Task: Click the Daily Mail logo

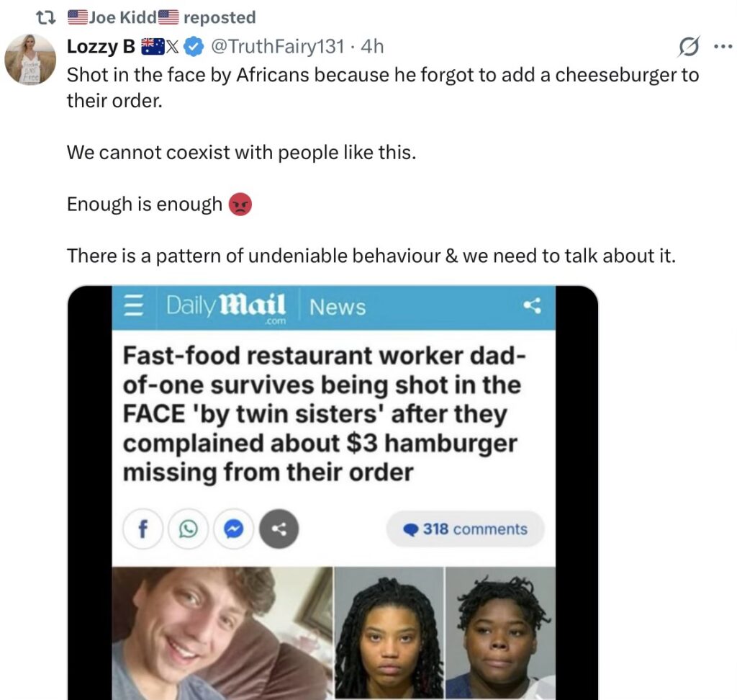Action: click(x=226, y=305)
